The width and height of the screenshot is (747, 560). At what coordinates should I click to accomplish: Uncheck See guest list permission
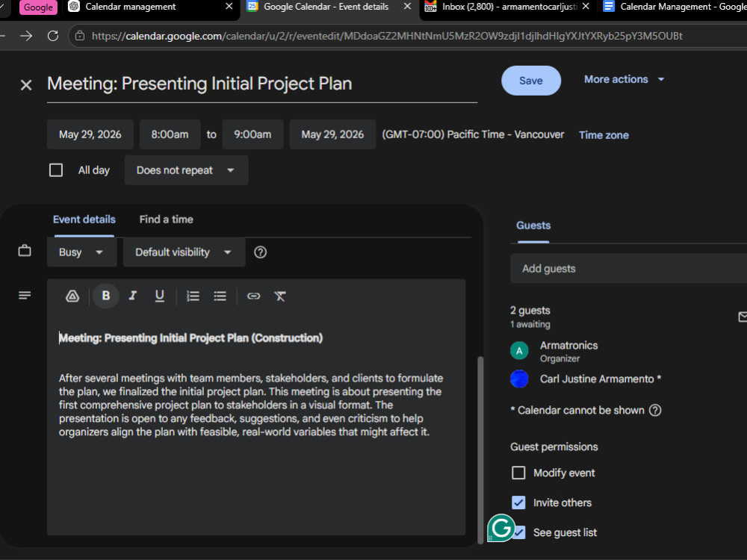(519, 532)
